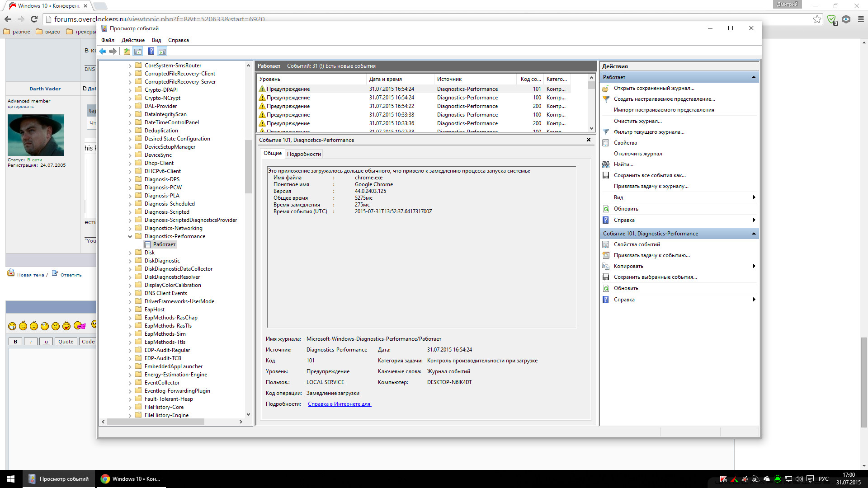Collapse the Diagnostics-Performance tree node
Viewport: 868px width, 488px height.
click(130, 236)
